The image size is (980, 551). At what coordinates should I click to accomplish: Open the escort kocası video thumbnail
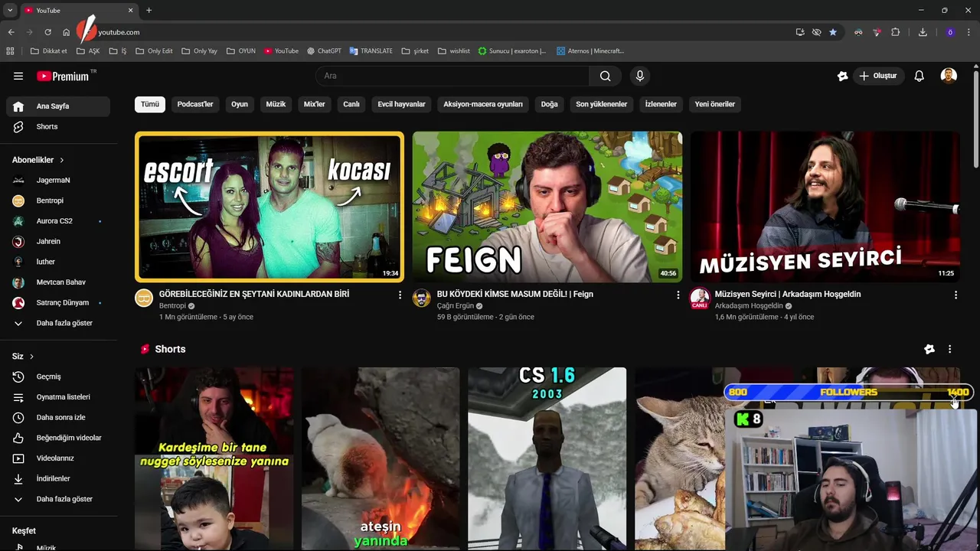click(269, 207)
